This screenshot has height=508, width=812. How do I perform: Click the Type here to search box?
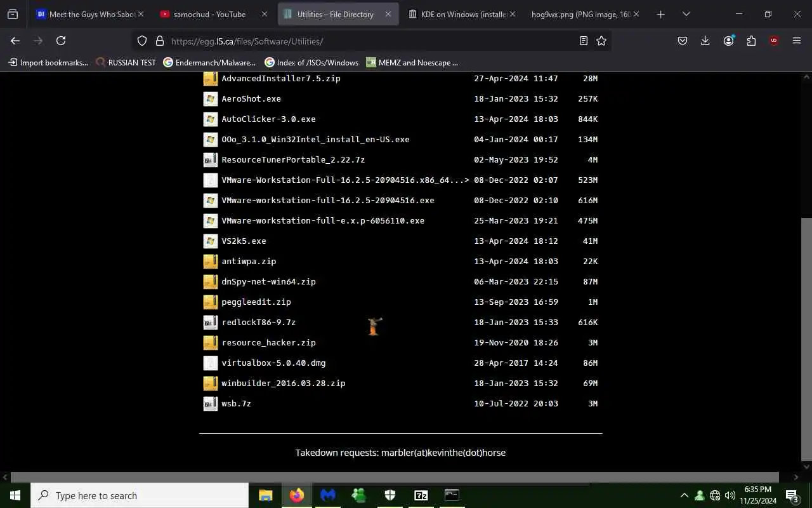click(x=140, y=495)
